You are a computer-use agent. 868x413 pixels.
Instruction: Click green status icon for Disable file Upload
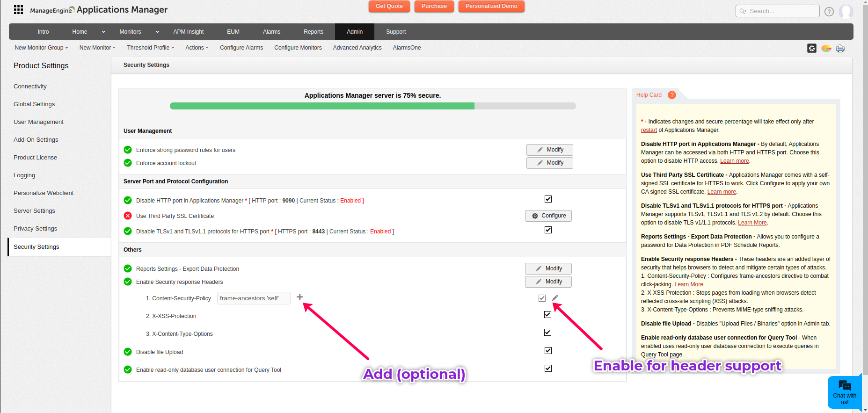point(128,352)
